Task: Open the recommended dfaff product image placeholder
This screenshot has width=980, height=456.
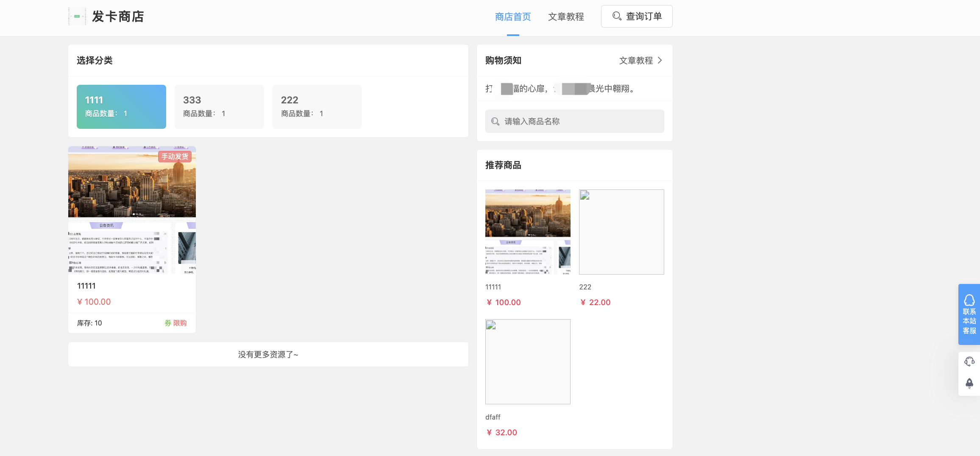Action: pos(528,361)
